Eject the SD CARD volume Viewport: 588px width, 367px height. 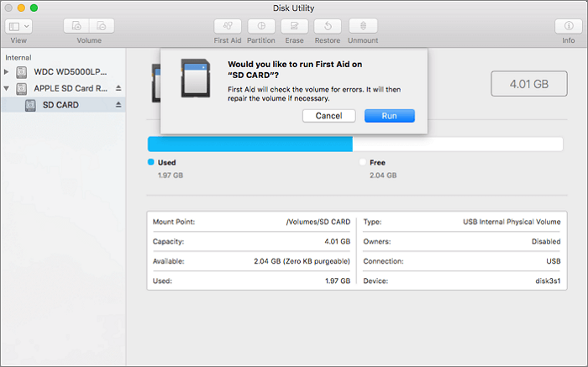pyautogui.click(x=118, y=105)
